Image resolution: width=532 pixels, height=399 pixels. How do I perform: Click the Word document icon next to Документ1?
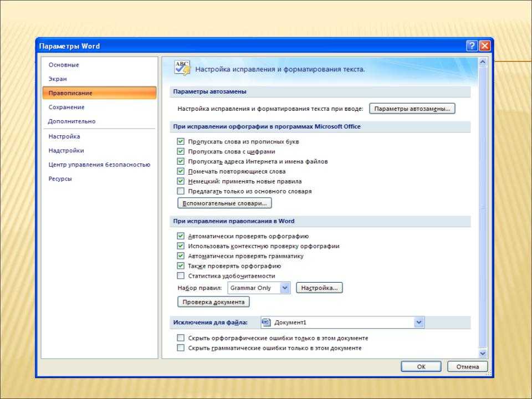coord(267,322)
